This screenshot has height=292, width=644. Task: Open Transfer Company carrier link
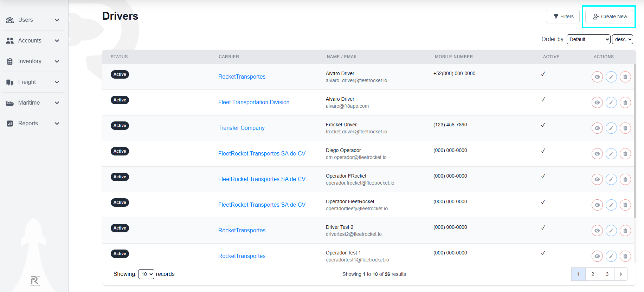(241, 128)
